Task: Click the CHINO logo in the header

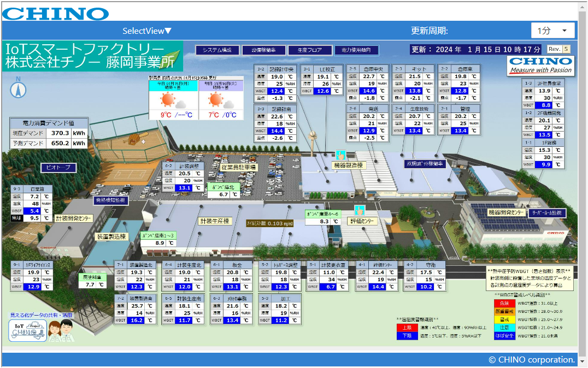Action: pyautogui.click(x=56, y=14)
